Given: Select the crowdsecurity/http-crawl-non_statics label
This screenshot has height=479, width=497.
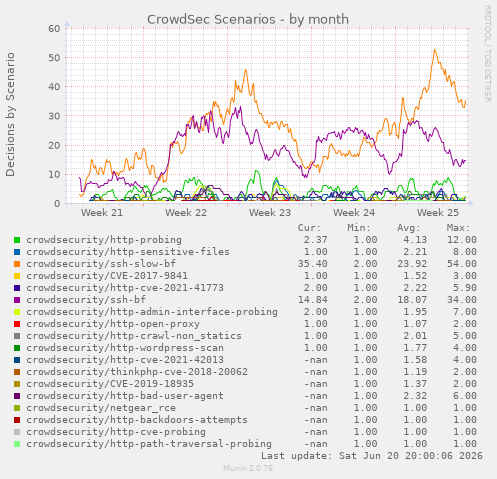Looking at the screenshot, I should pyautogui.click(x=134, y=336).
